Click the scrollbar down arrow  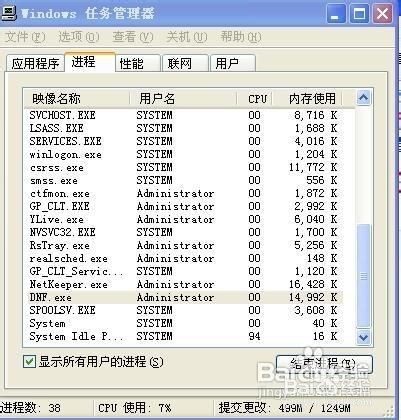(x=363, y=337)
